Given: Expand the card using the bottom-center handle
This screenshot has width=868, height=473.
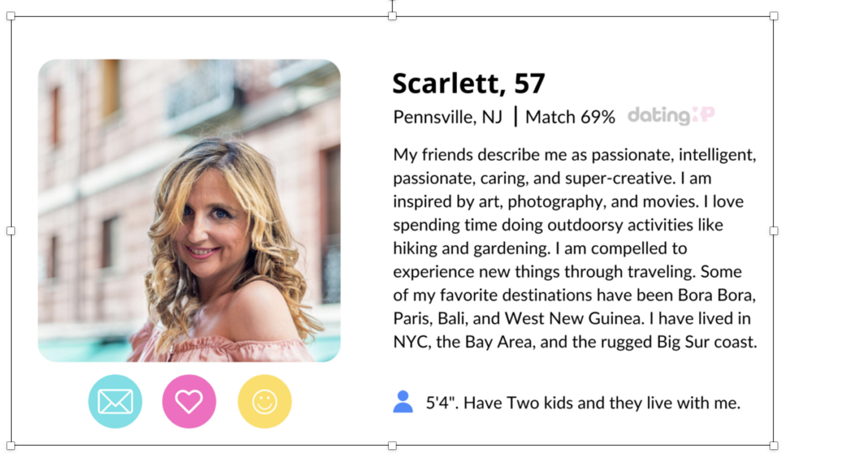Looking at the screenshot, I should (x=391, y=445).
